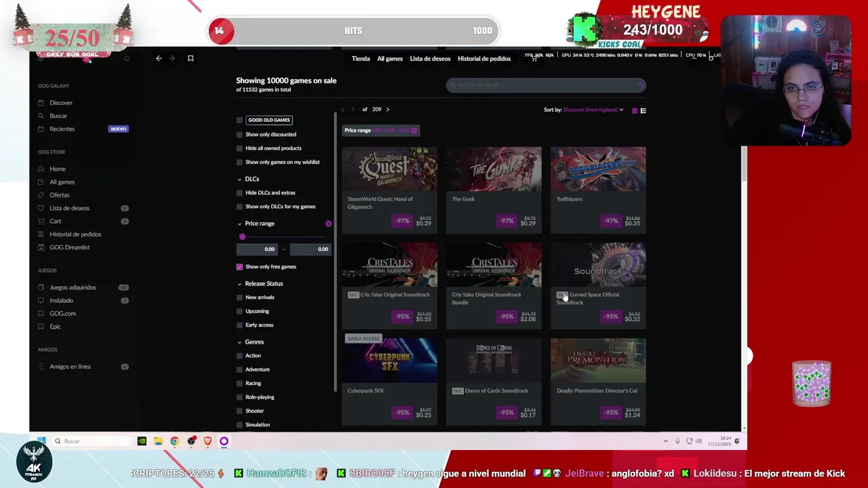The width and height of the screenshot is (868, 488).
Task: Open Buscar in the sidebar
Action: click(x=58, y=116)
